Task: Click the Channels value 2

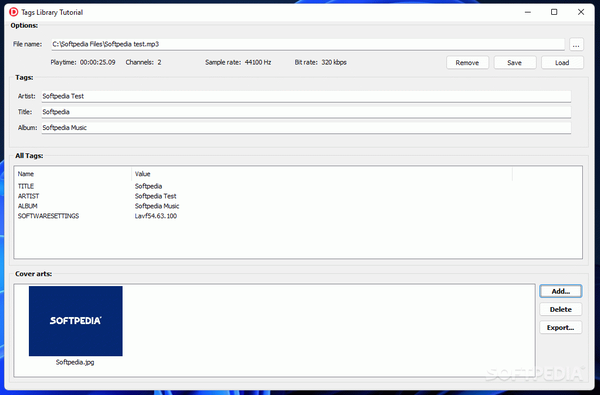Action: pyautogui.click(x=159, y=62)
